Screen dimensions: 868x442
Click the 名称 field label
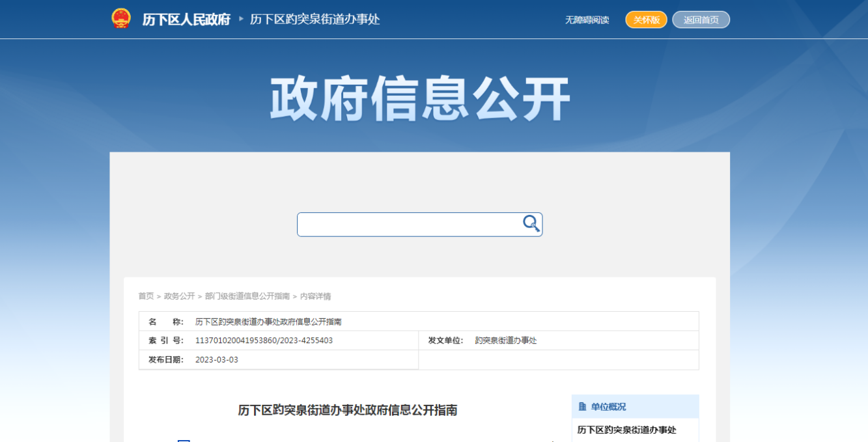[x=166, y=322]
